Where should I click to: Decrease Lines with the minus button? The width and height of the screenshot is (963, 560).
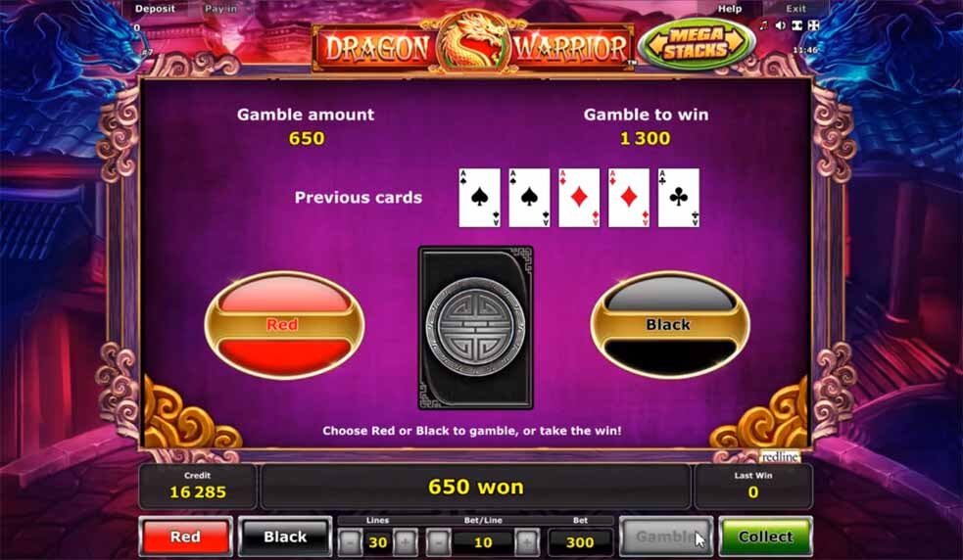(350, 542)
